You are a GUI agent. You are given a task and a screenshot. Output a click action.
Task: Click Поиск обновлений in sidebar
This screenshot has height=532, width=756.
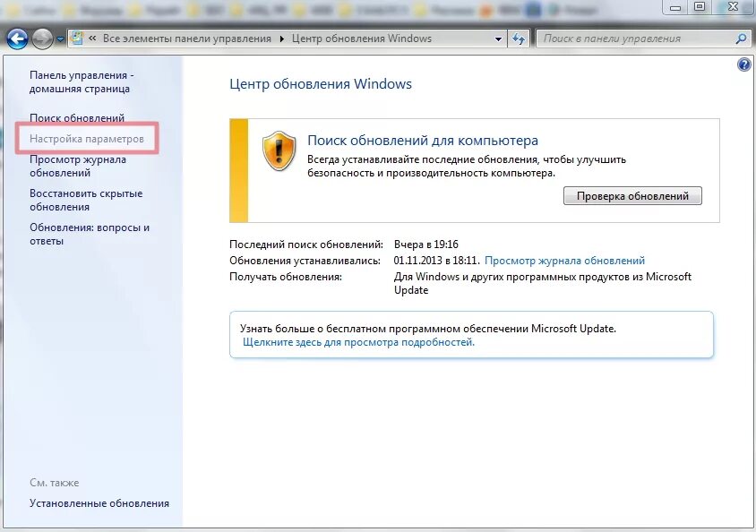77,118
